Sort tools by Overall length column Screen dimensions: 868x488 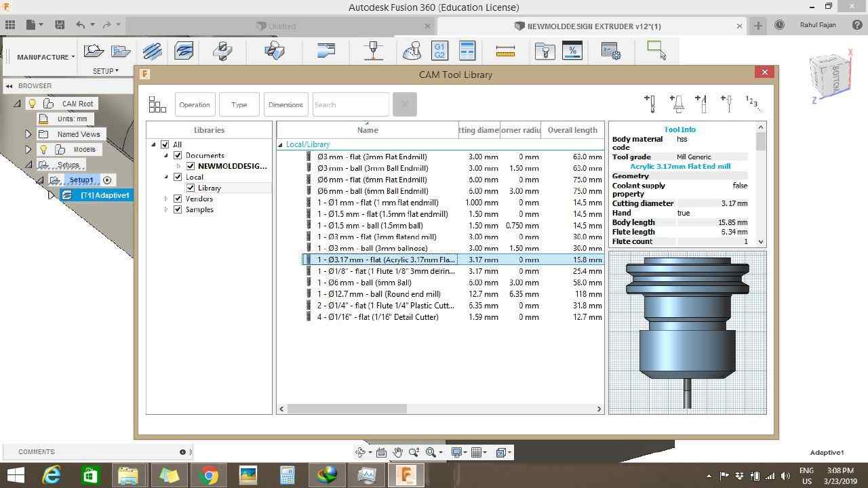point(572,130)
